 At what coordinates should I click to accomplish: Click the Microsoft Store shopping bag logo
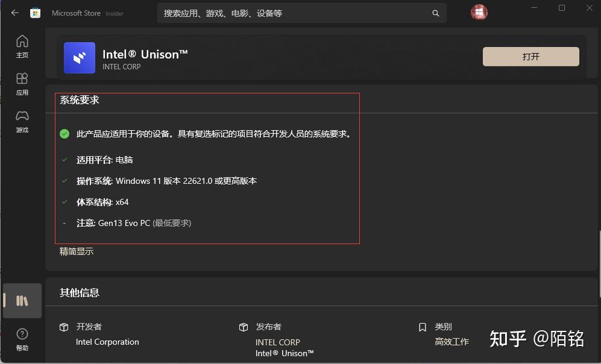tap(35, 12)
